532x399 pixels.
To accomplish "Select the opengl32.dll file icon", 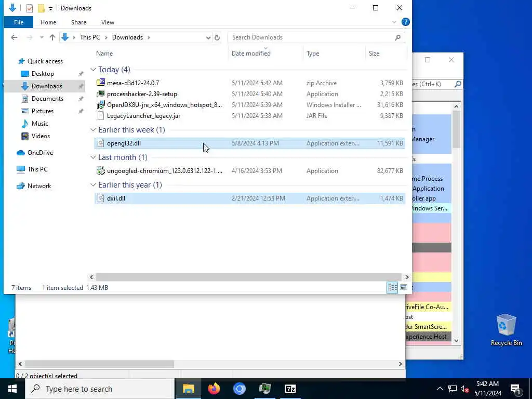I will 100,143.
